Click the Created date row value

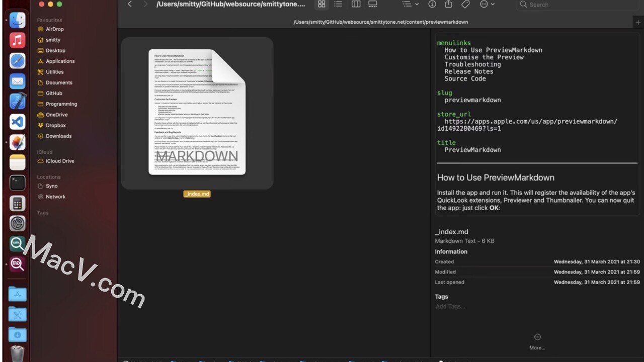pyautogui.click(x=597, y=261)
